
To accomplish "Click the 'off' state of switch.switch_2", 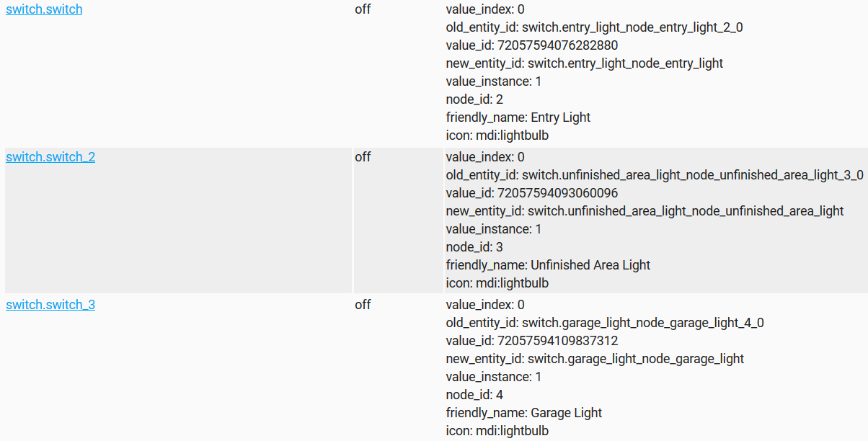I will (363, 156).
